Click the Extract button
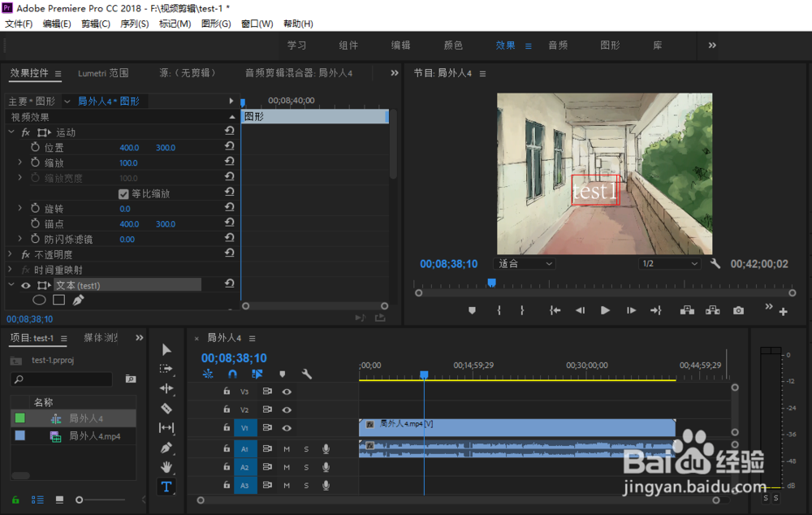The height and width of the screenshot is (515, 812). [x=713, y=310]
